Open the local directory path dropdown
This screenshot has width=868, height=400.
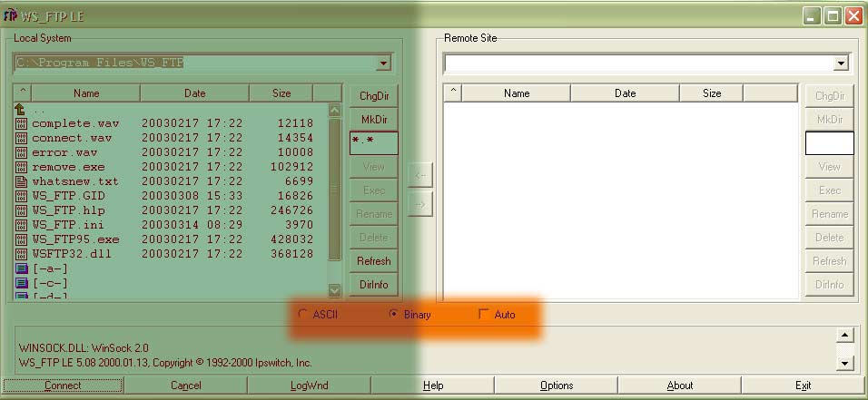pos(383,63)
